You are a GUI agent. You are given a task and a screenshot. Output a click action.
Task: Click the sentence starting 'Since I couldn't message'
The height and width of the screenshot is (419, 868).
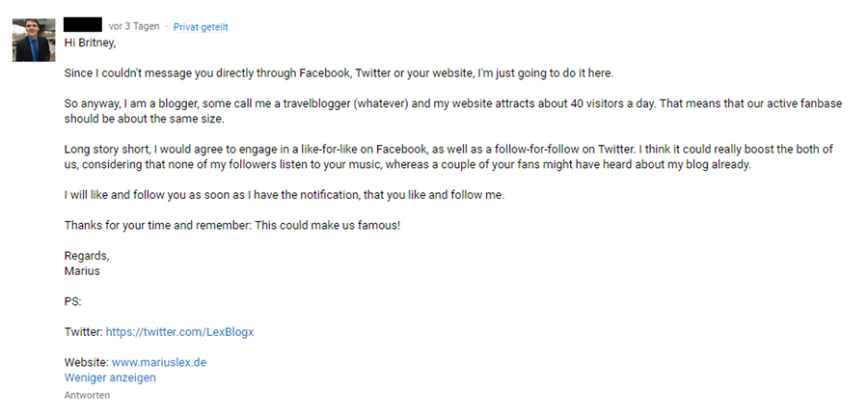coord(339,73)
